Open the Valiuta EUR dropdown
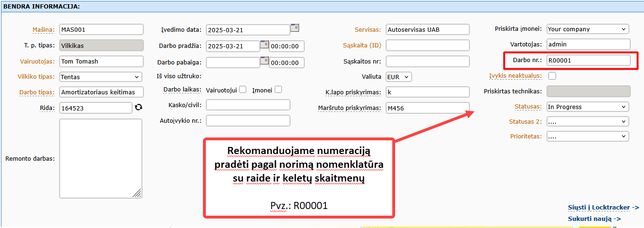Screen dimensions: 644x228 (399, 76)
